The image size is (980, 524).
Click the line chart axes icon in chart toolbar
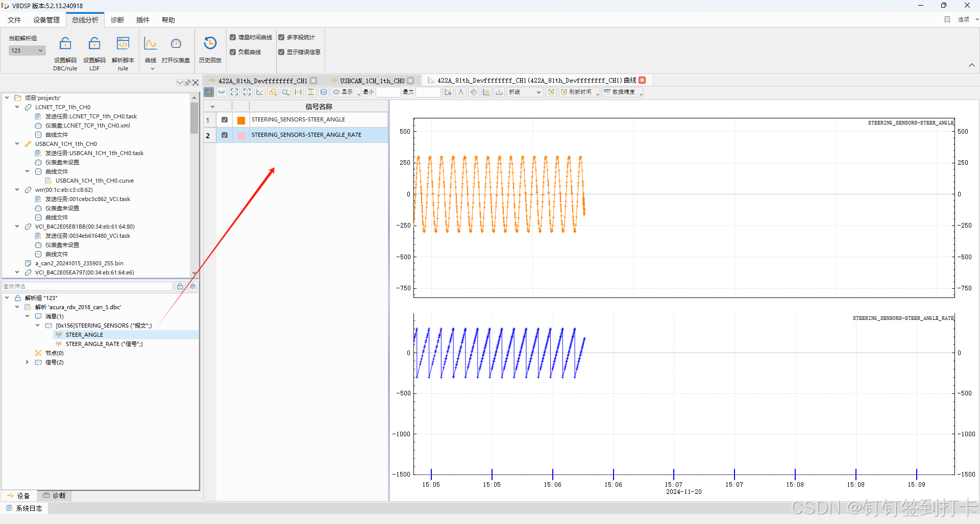260,92
